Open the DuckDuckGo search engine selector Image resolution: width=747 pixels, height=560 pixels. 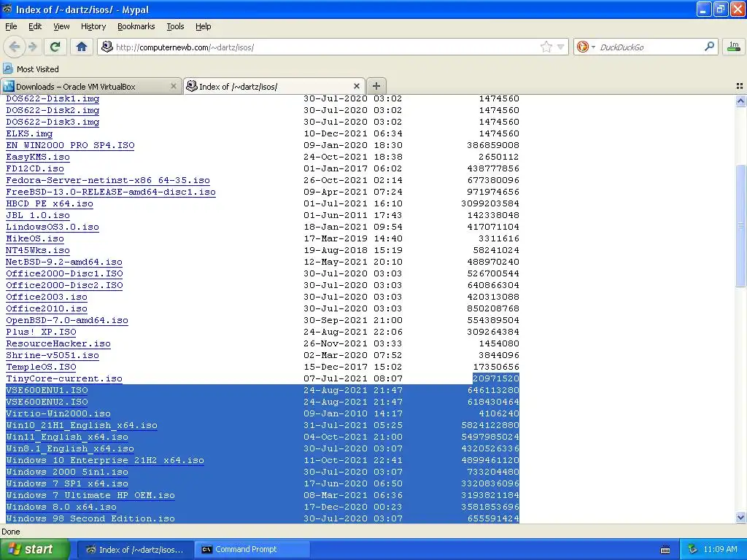pos(586,47)
